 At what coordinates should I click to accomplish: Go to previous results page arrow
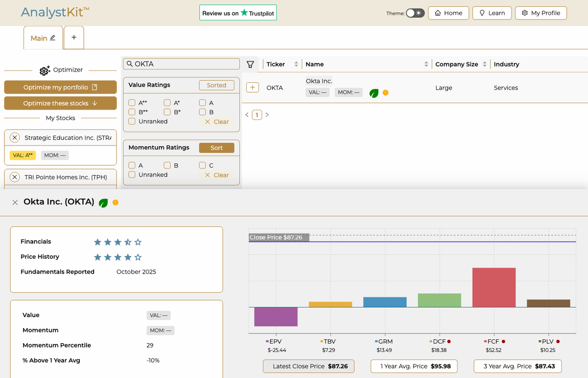[x=247, y=115]
